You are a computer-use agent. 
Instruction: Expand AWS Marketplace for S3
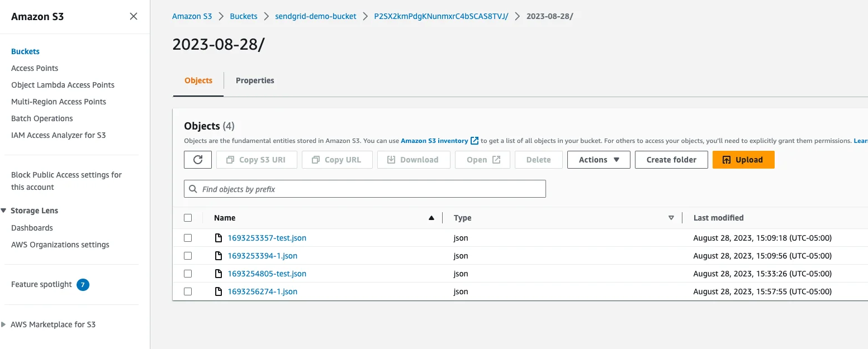tap(4, 324)
